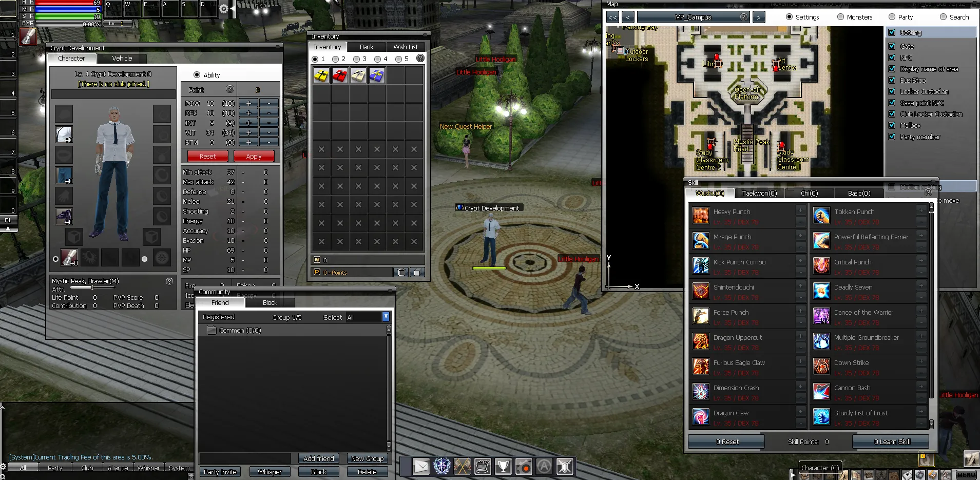The image size is (980, 480).
Task: Open the Select All dropdown in Community
Action: pos(386,317)
